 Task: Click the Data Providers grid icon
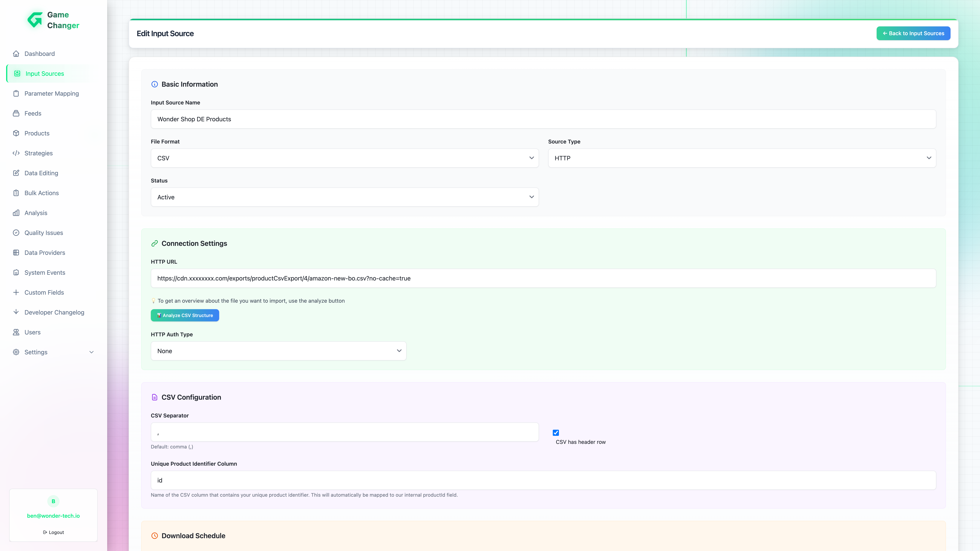tap(16, 252)
